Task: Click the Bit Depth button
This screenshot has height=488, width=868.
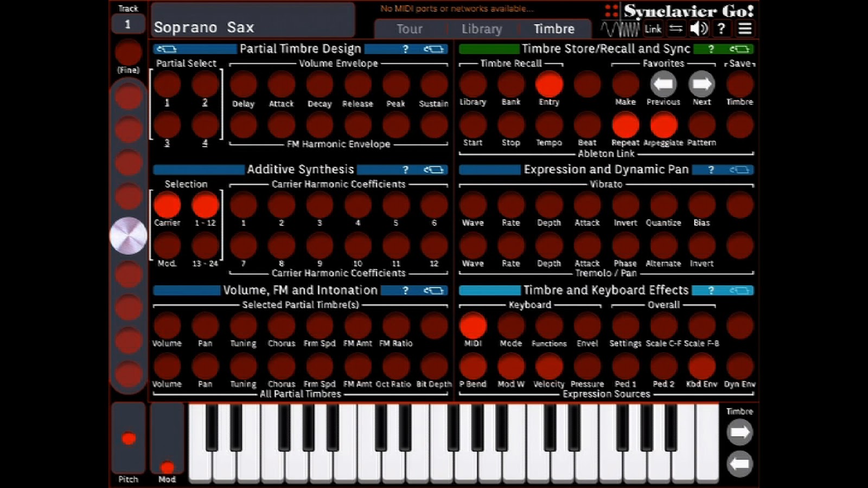Action: [x=434, y=366]
